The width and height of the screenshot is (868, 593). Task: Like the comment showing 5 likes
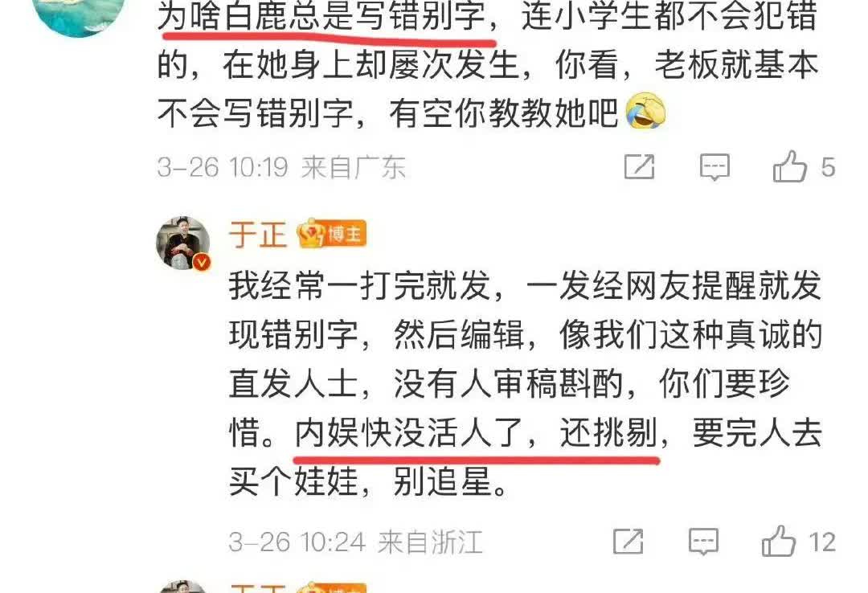(789, 166)
